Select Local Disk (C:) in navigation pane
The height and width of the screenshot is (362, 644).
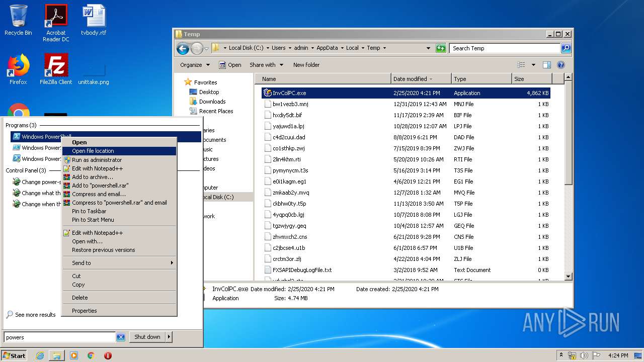click(219, 197)
